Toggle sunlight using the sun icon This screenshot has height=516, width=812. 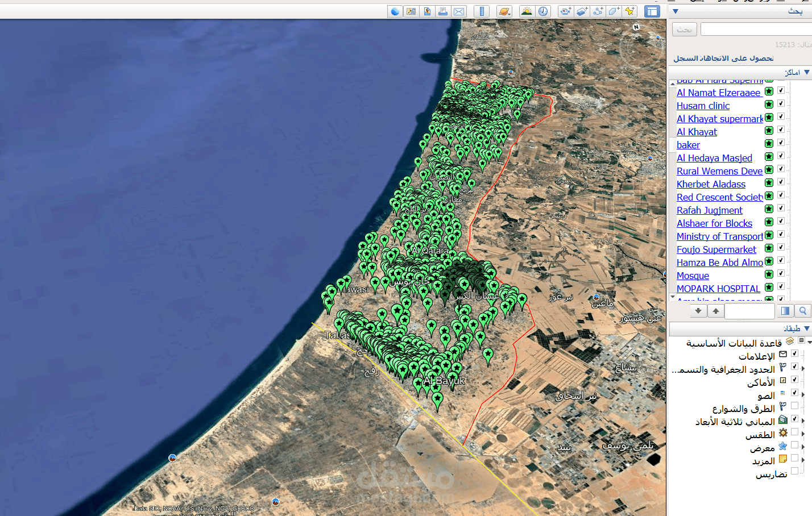tap(527, 11)
